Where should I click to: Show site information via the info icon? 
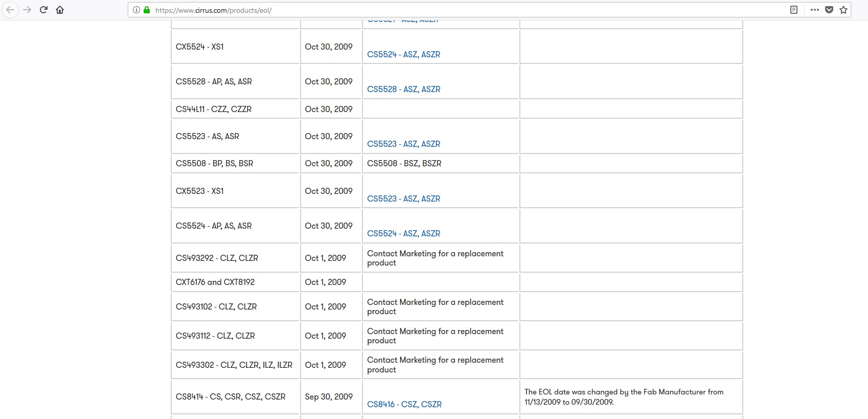[136, 10]
